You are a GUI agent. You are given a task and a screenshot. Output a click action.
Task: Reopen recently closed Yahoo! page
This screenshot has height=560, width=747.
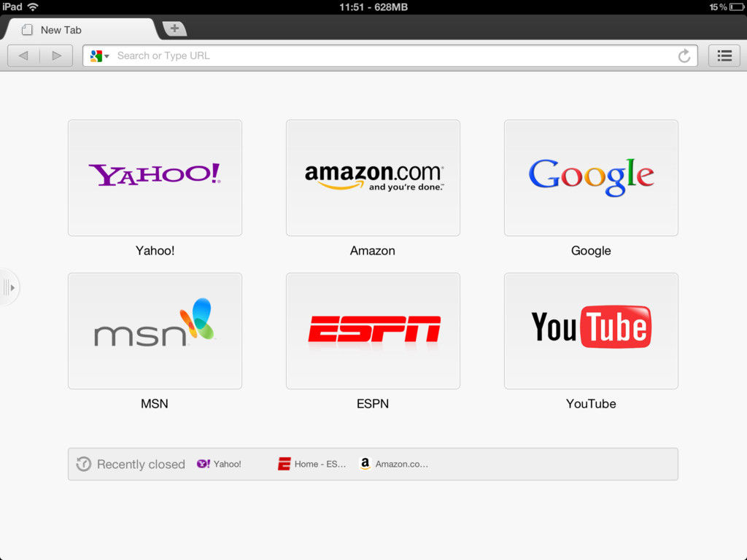(219, 464)
